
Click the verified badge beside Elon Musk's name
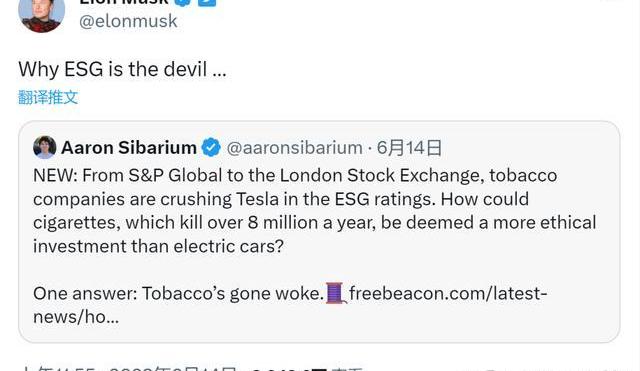(183, 2)
